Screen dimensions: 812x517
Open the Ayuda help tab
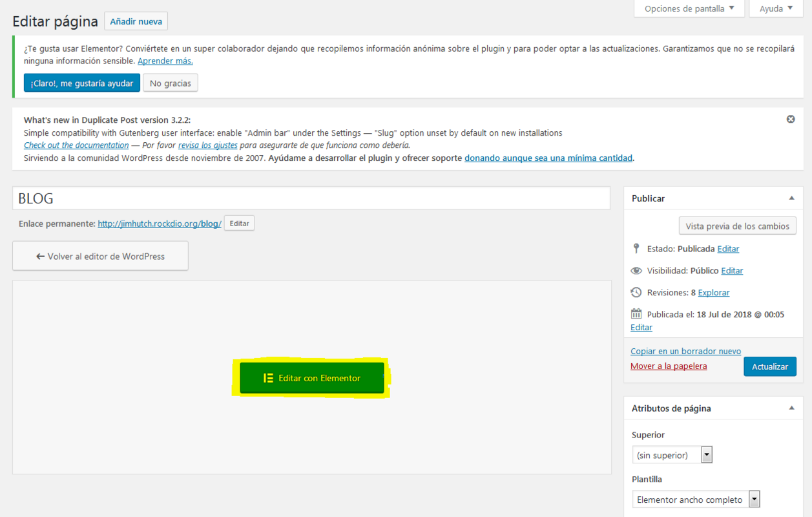pyautogui.click(x=776, y=8)
